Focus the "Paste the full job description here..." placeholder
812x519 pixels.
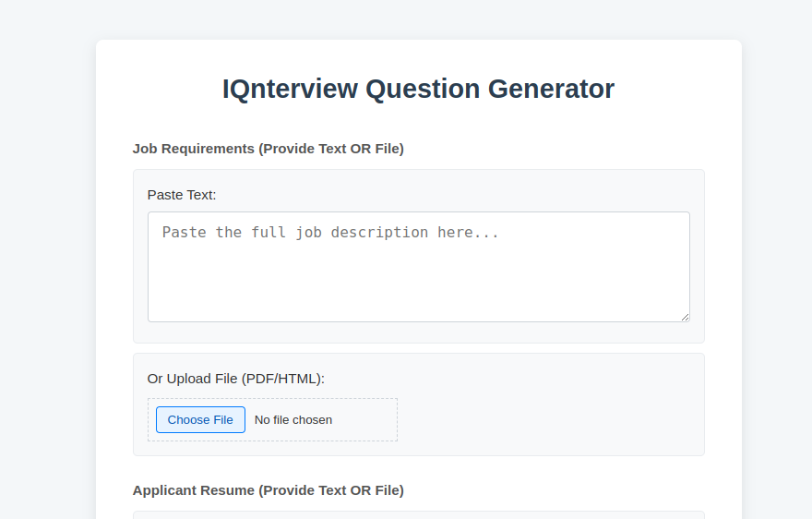(x=330, y=233)
